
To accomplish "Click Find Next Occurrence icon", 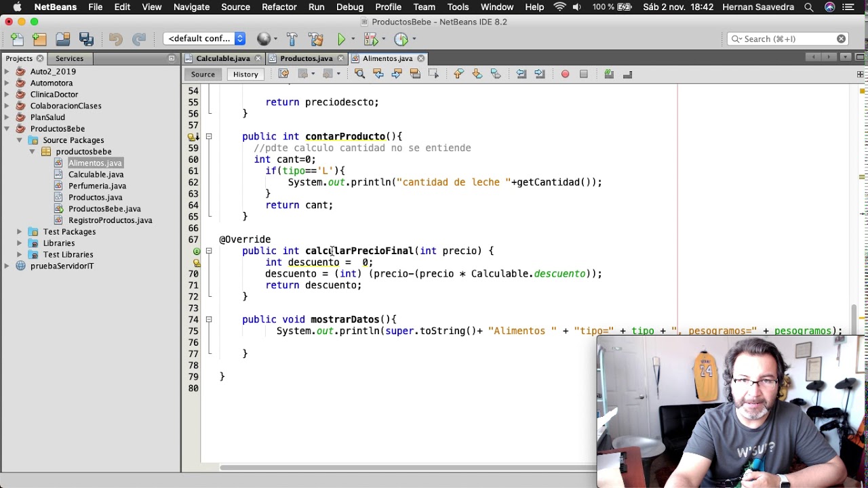I will tap(397, 74).
